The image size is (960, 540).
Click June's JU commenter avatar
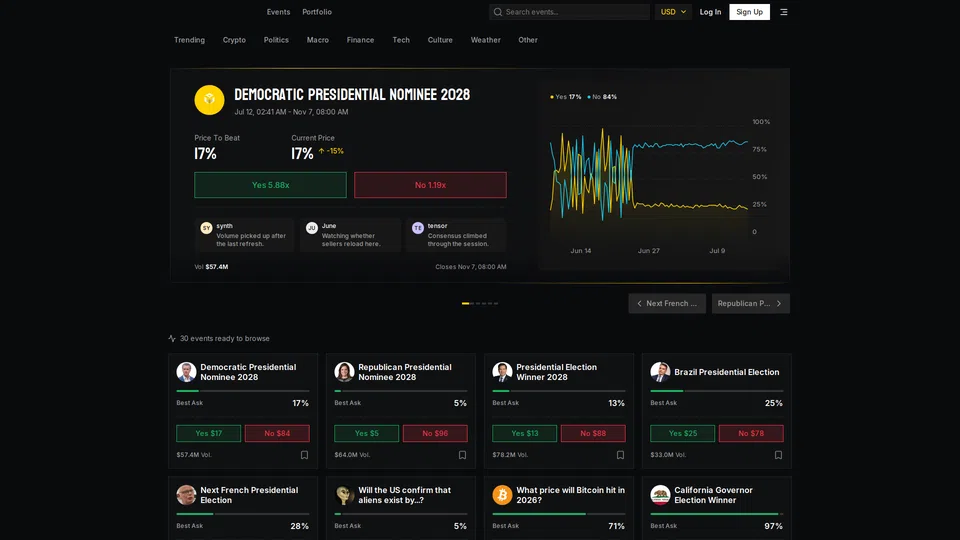click(x=312, y=228)
